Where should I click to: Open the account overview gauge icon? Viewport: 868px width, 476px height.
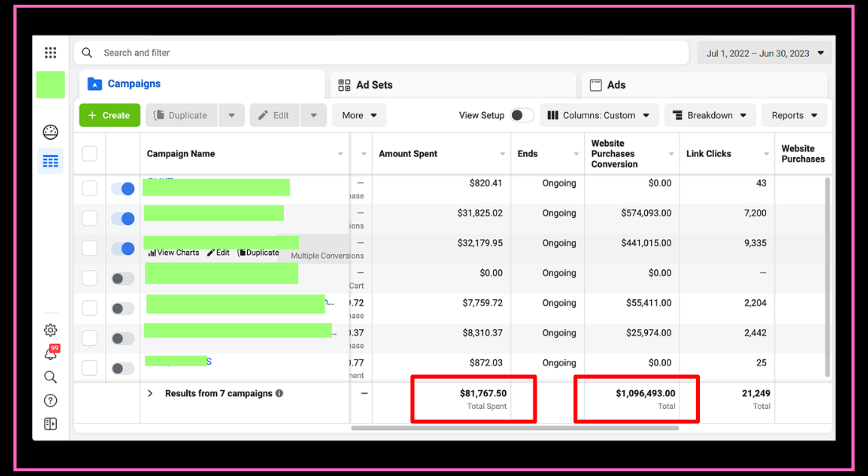click(x=51, y=132)
